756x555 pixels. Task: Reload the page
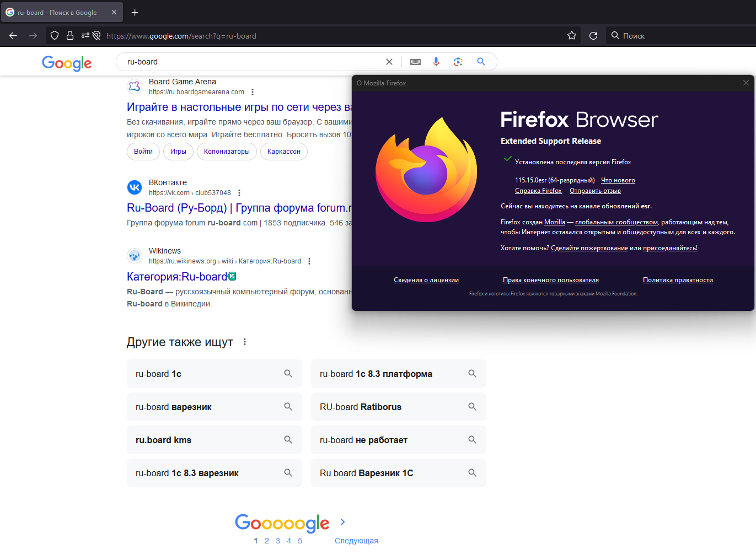pos(593,36)
